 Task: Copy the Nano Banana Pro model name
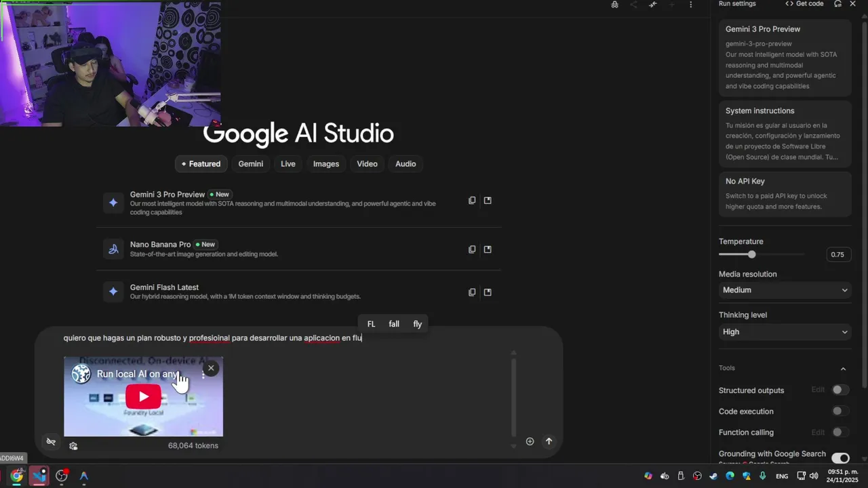472,249
